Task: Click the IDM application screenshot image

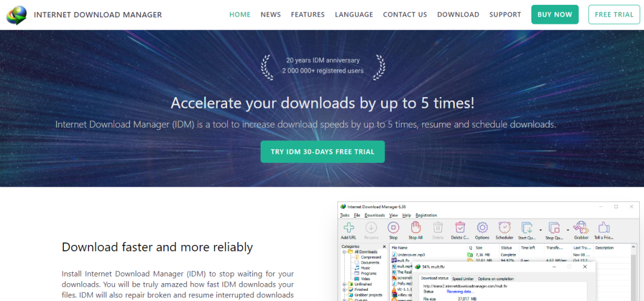Action: tap(488, 252)
